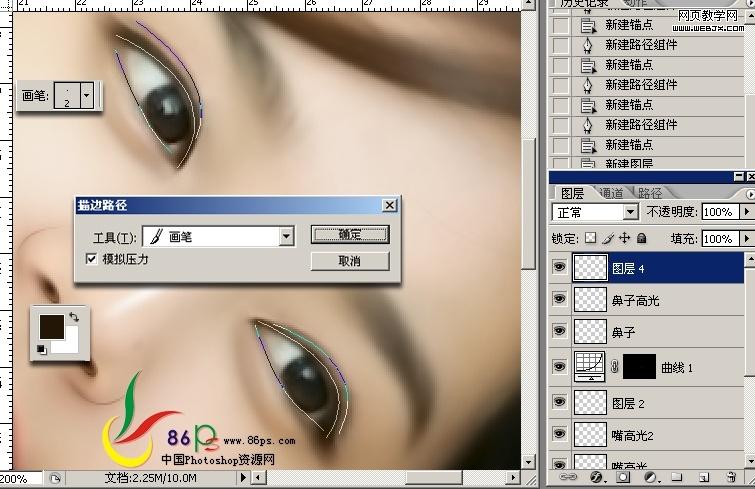Toggle lock transparent pixels icon
Image resolution: width=755 pixels, height=489 pixels.
pyautogui.click(x=590, y=238)
